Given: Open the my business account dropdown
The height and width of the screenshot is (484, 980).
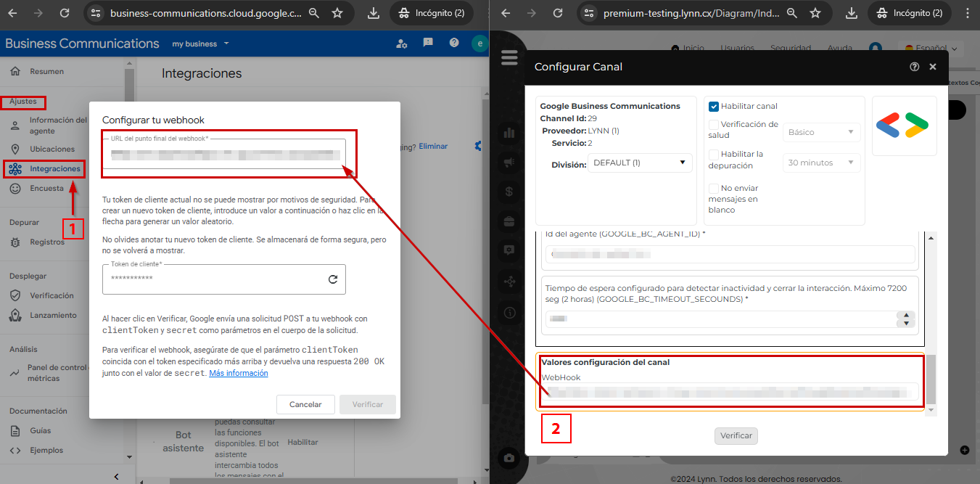Looking at the screenshot, I should (200, 44).
